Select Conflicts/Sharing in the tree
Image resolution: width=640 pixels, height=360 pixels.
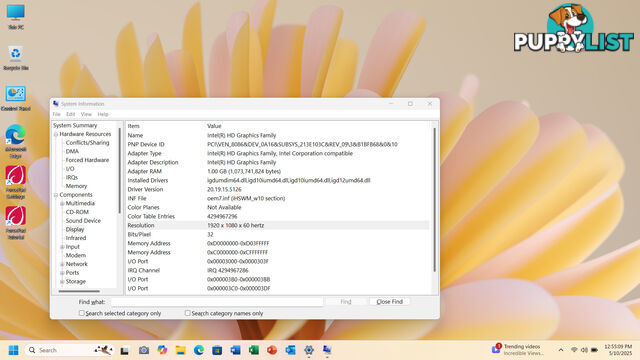point(87,142)
